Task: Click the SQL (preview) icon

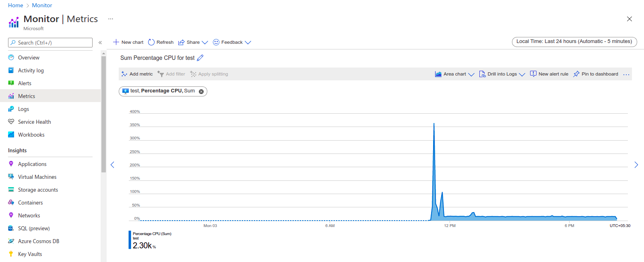Action: [x=11, y=228]
